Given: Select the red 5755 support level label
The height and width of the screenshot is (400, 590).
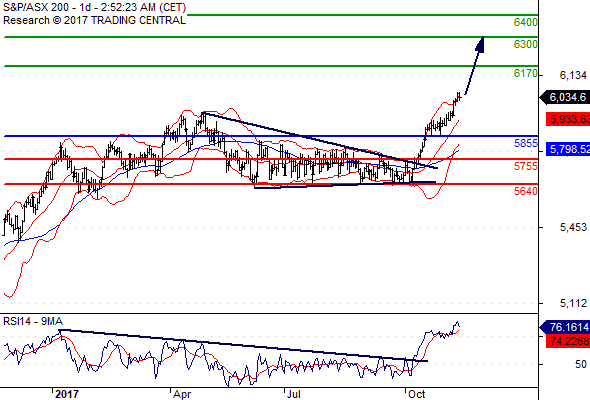Looking at the screenshot, I should pos(526,166).
